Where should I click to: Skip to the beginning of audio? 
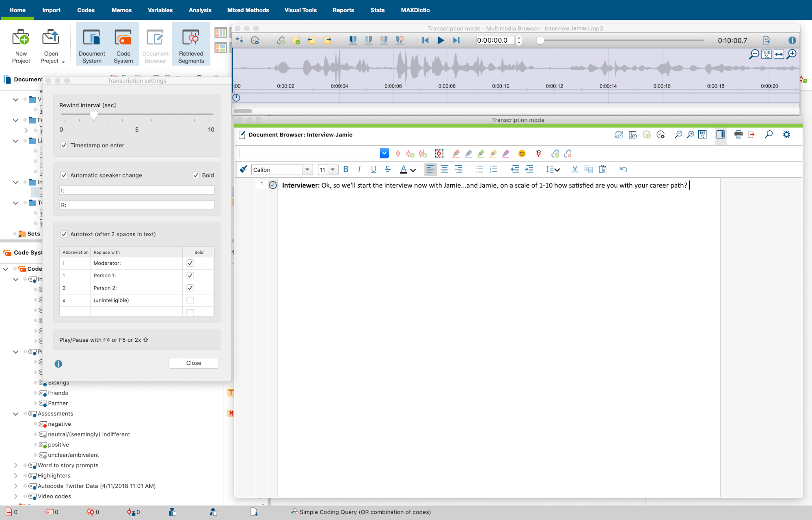425,40
